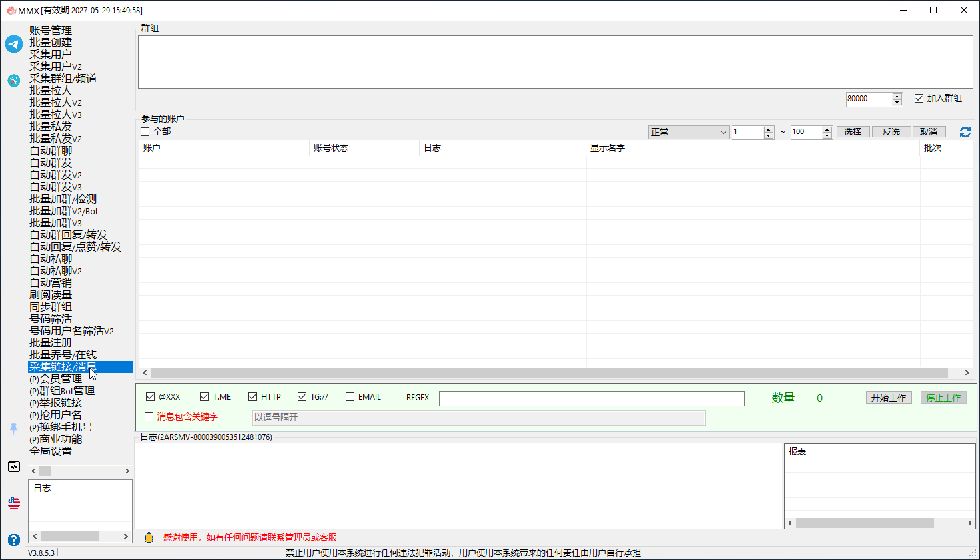The height and width of the screenshot is (560, 980).
Task: Enable the 消息包含关键字 checkbox
Action: (x=149, y=417)
